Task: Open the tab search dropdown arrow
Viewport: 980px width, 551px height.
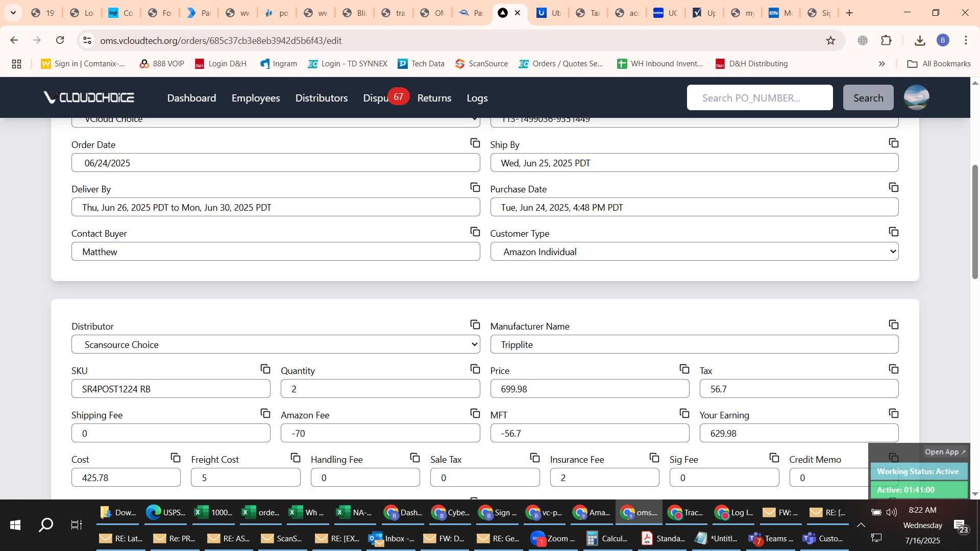Action: 13,13
